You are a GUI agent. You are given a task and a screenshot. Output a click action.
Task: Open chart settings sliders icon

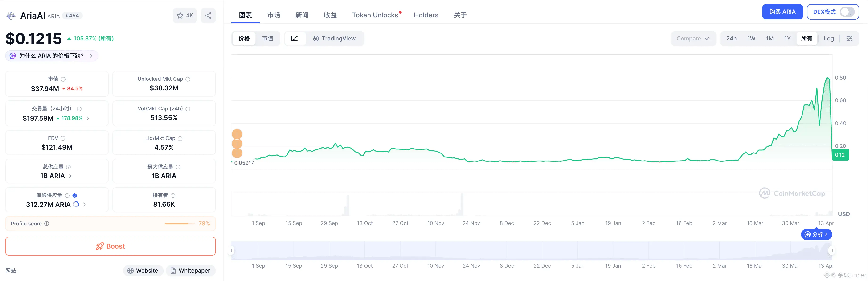click(x=849, y=38)
